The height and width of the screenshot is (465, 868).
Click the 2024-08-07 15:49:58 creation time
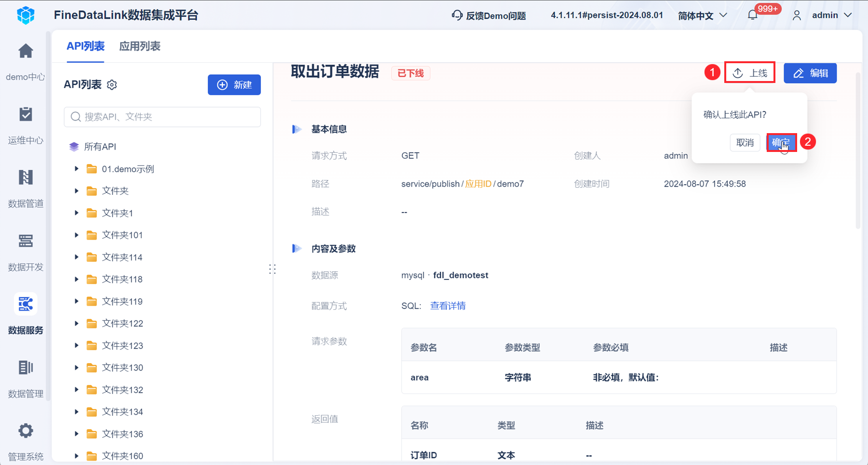coord(705,184)
